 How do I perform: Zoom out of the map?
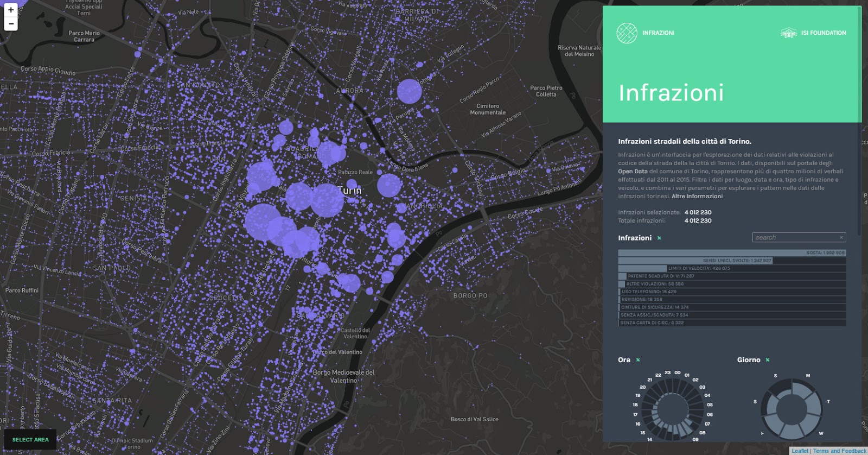pyautogui.click(x=11, y=24)
